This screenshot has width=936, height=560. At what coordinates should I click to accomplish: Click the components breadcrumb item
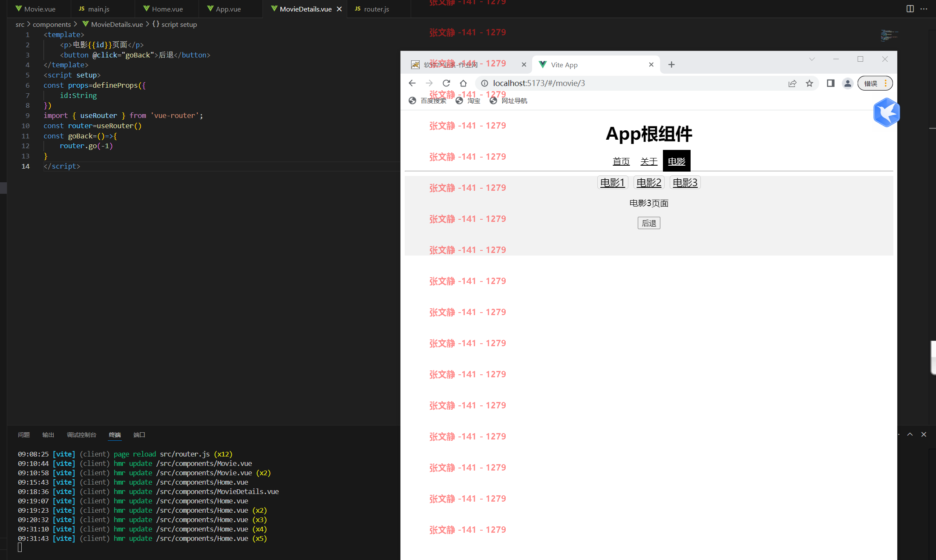(52, 24)
